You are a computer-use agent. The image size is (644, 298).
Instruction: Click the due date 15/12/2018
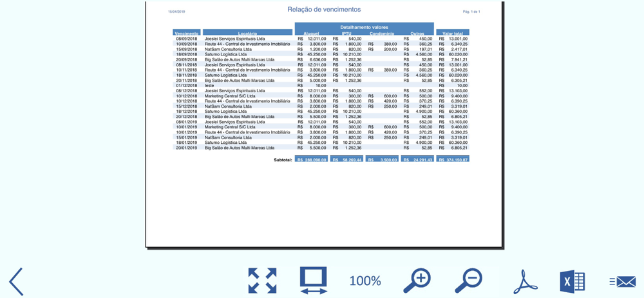[x=187, y=106]
